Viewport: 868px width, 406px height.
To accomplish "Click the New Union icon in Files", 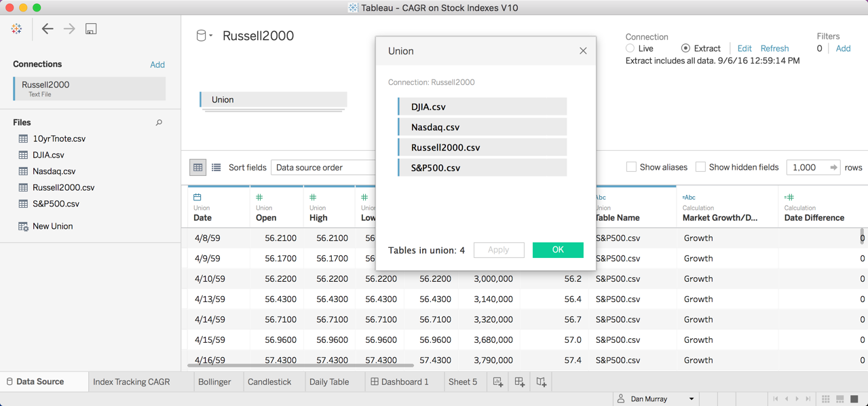I will coord(23,226).
